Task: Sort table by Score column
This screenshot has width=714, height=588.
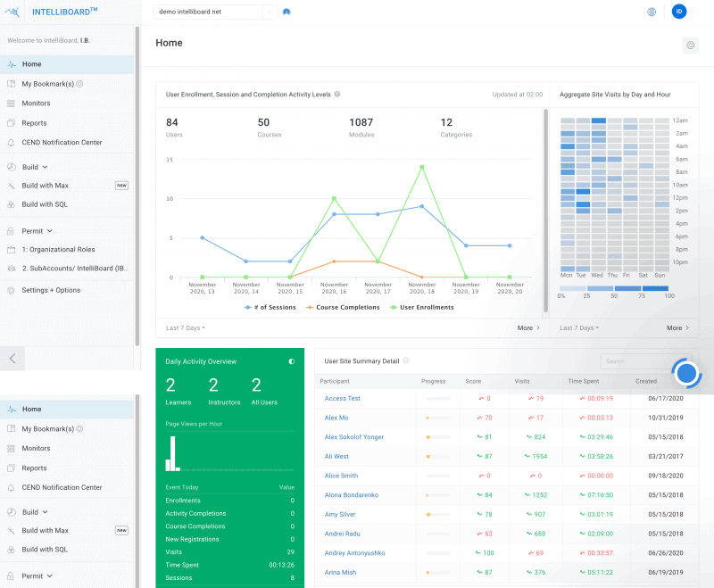Action: pyautogui.click(x=473, y=381)
